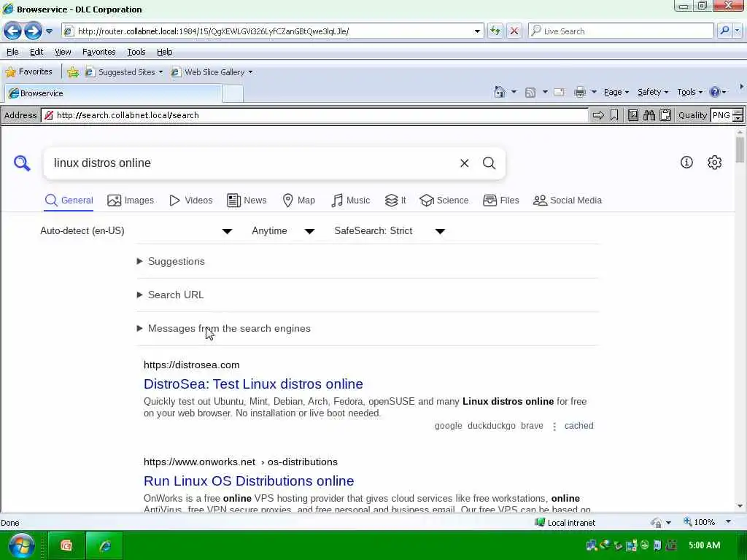Click the Browservice bookmark icon
Screen dimensions: 747x560
pos(614,115)
